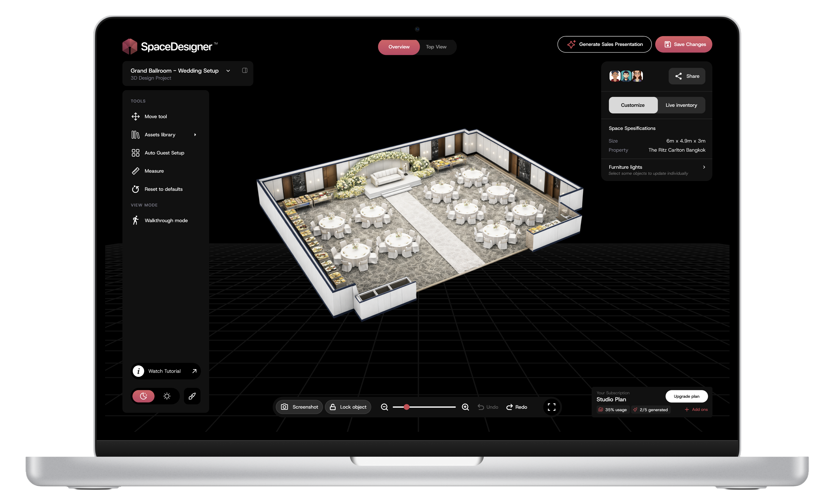This screenshot has width=834, height=504.
Task: Click the floppy disk save icon
Action: click(x=668, y=44)
